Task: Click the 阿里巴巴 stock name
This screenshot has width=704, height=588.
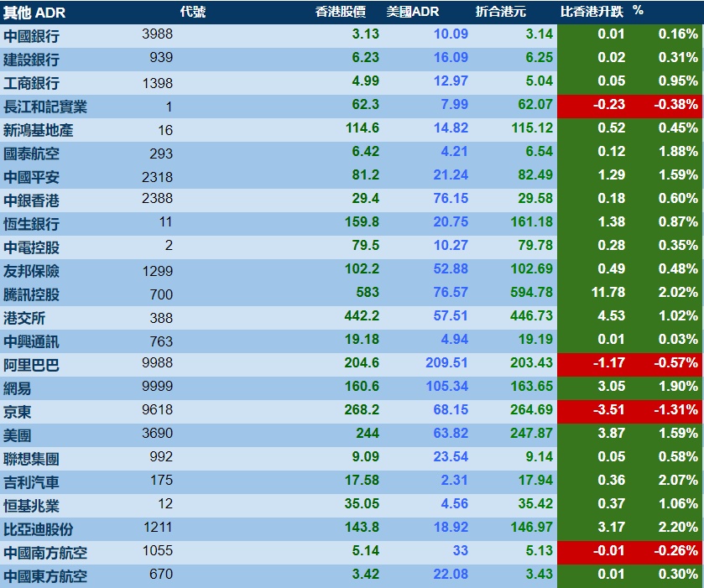Action: pyautogui.click(x=31, y=365)
